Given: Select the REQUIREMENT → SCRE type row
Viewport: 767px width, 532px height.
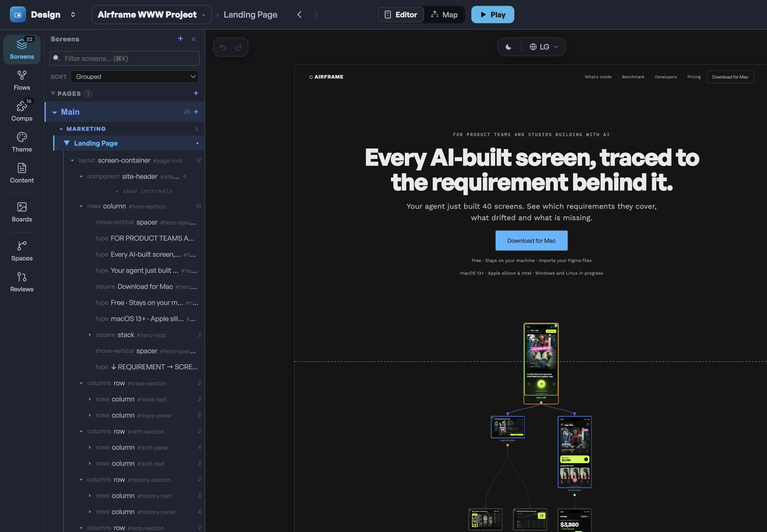Looking at the screenshot, I should pos(147,367).
